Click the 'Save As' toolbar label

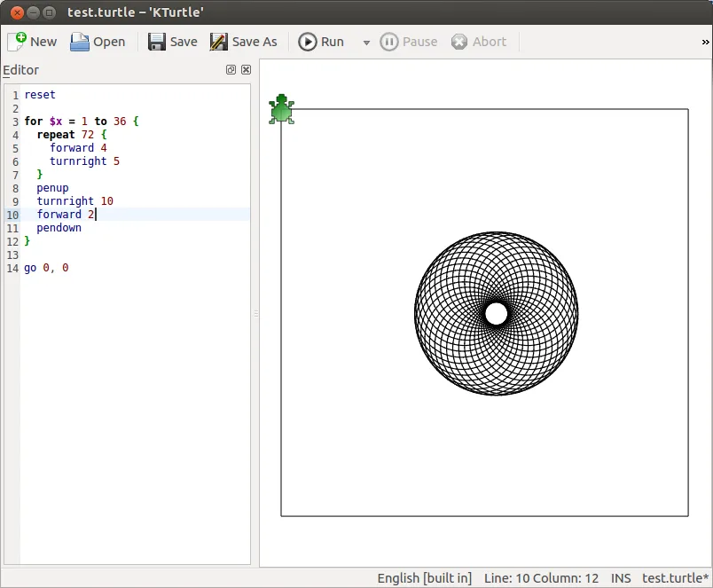click(255, 42)
